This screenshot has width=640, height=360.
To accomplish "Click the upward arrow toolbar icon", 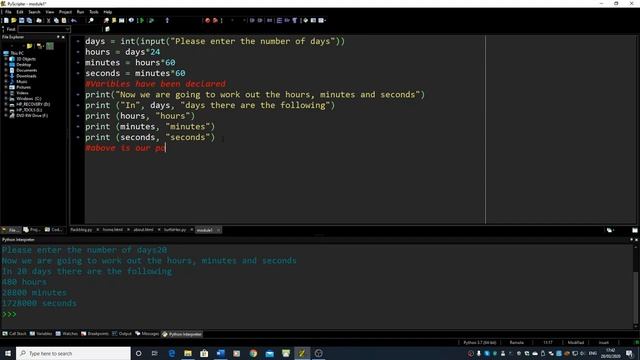I will (167, 20).
